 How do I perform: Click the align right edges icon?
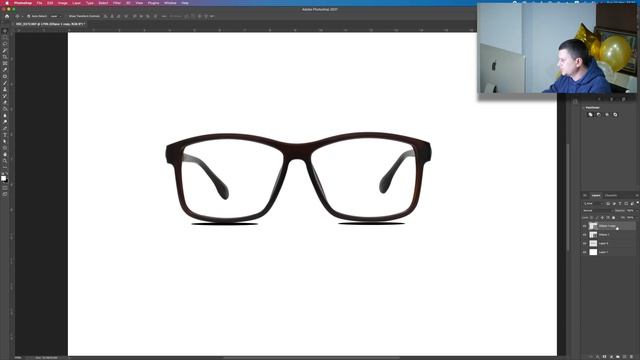[x=119, y=16]
